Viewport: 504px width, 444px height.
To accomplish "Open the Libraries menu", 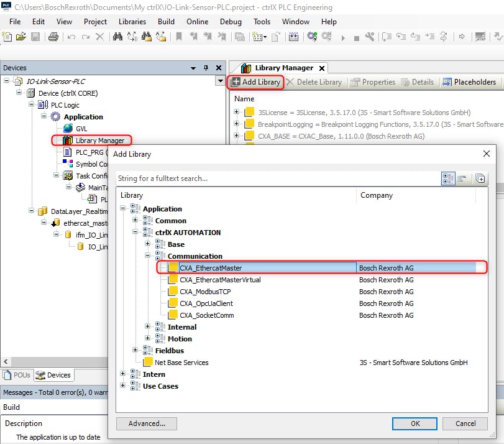I will 132,22.
